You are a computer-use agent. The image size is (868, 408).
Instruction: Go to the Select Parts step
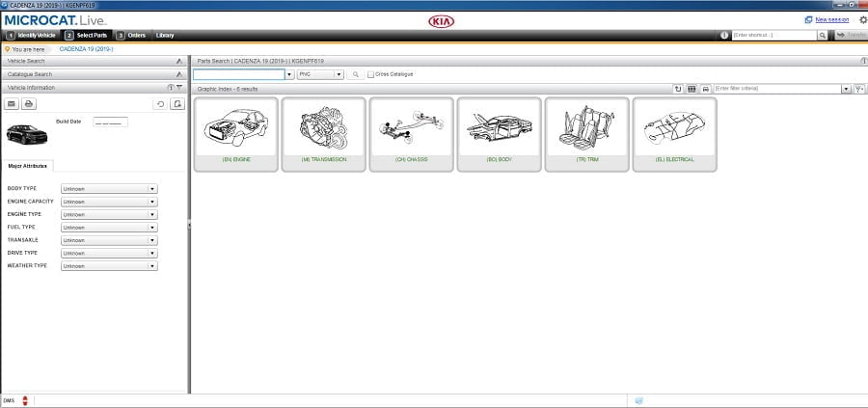click(x=88, y=35)
